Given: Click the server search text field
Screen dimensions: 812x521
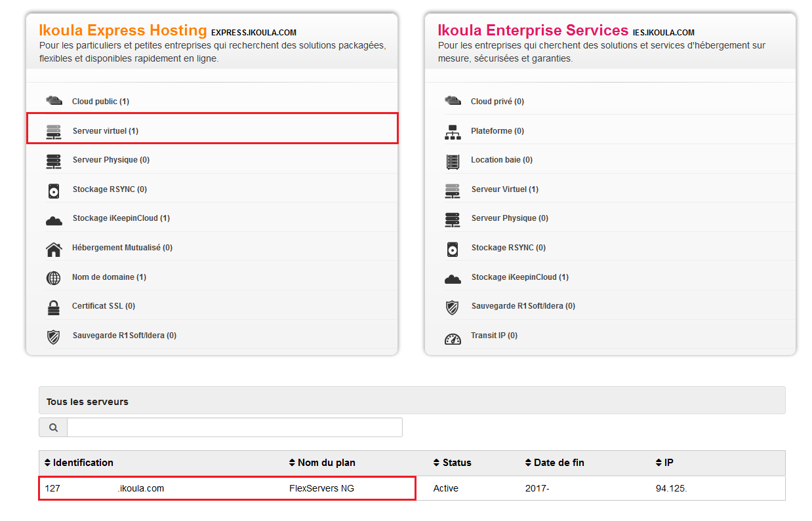Looking at the screenshot, I should [234, 428].
